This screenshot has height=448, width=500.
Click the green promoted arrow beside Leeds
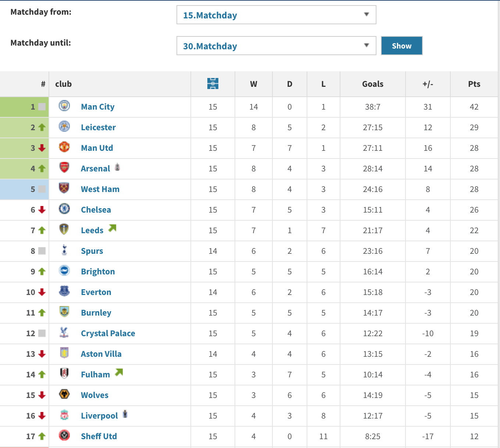coord(113,228)
